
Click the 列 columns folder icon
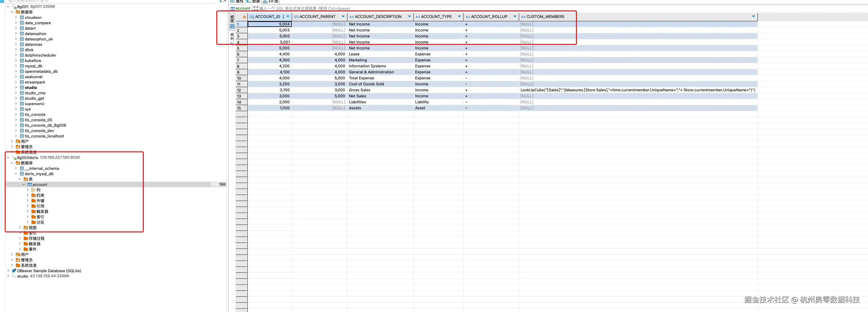[33, 190]
